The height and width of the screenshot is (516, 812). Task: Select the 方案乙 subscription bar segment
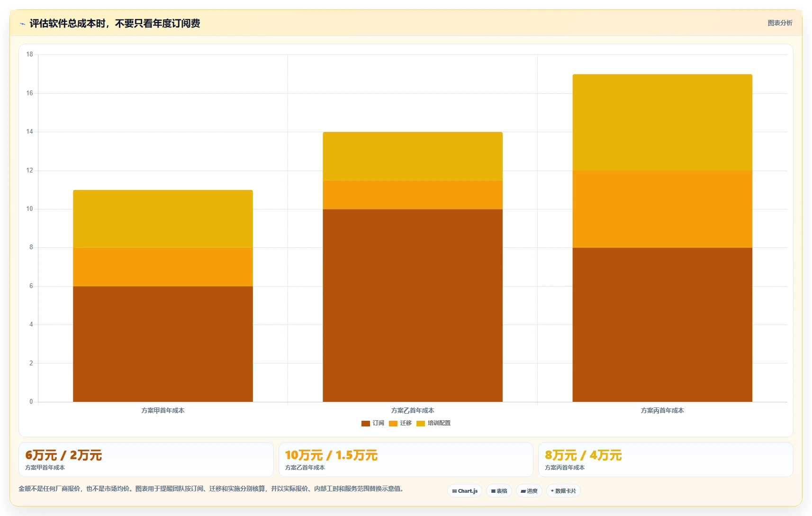point(413,306)
